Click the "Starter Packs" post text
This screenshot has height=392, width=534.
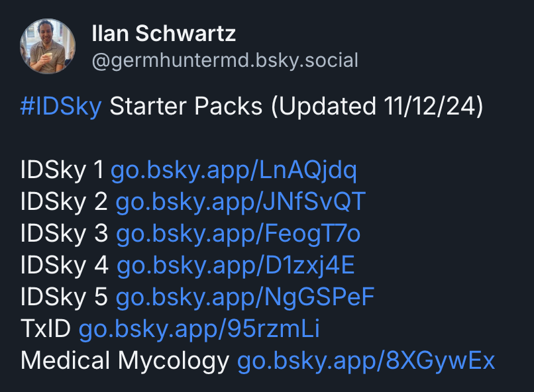(x=186, y=106)
